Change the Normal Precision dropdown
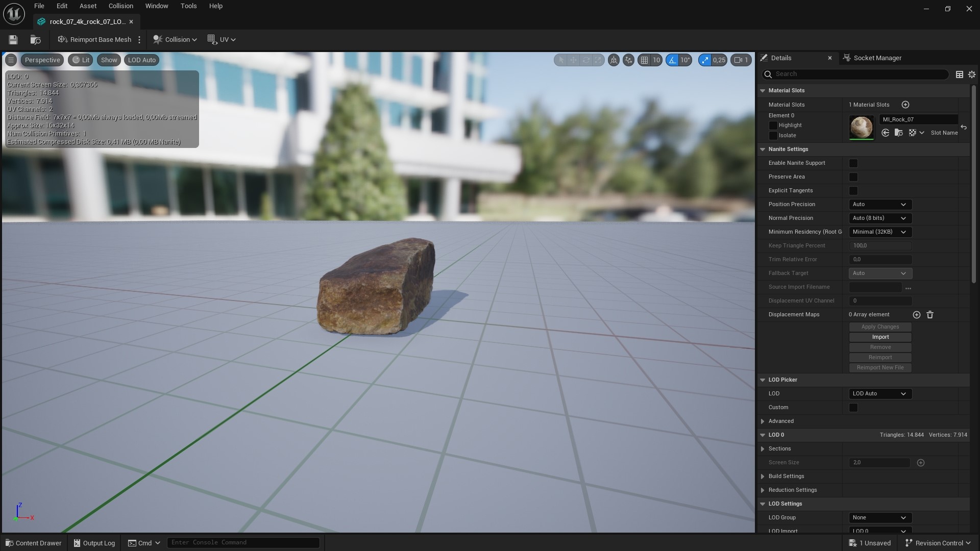 (879, 218)
